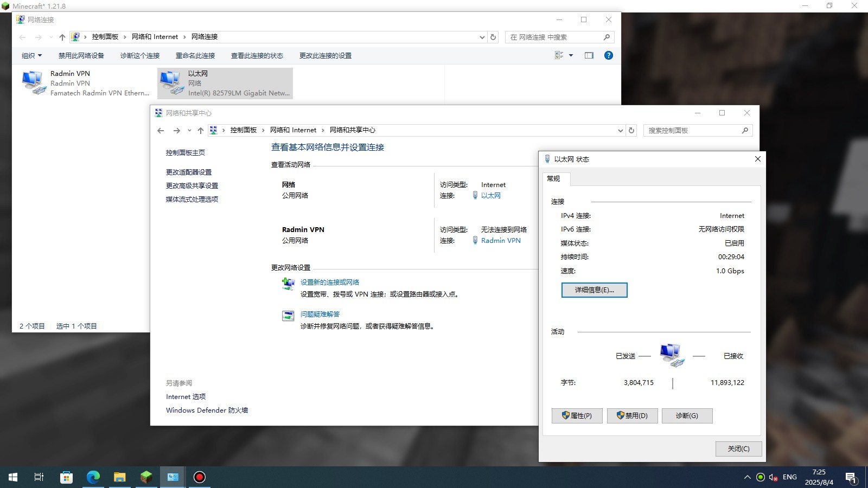
Task: Click the red record taskbar icon
Action: point(200,477)
